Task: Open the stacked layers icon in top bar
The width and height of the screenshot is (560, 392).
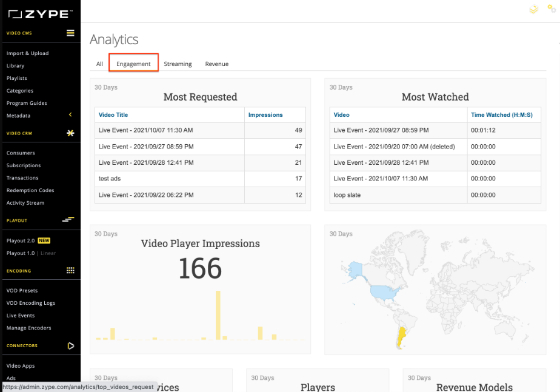Action: click(x=533, y=9)
